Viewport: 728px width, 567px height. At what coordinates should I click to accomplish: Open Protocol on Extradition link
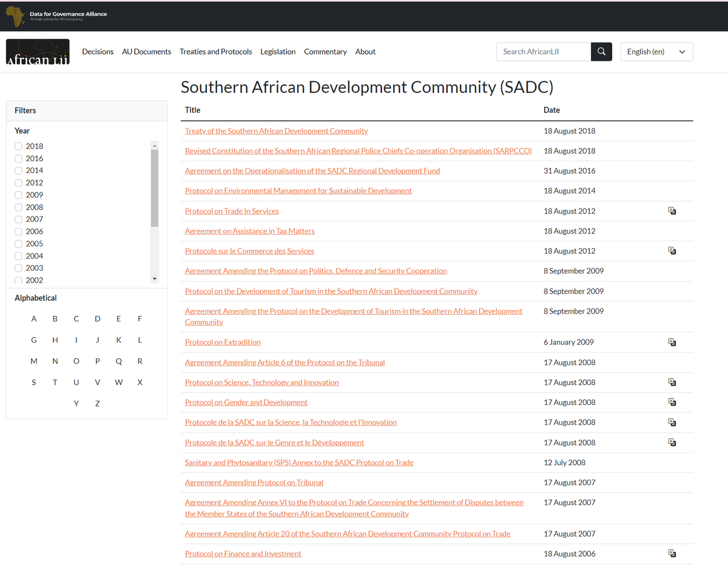point(223,343)
